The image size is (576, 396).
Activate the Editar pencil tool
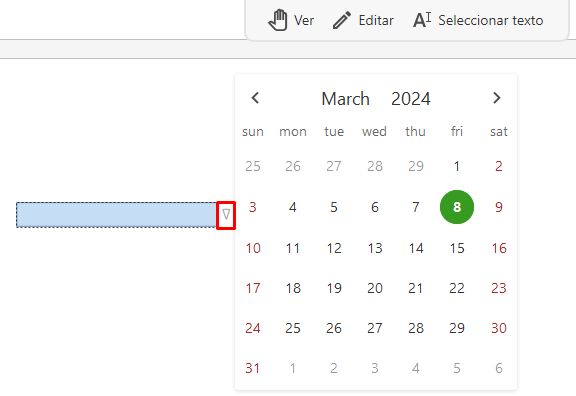tap(363, 20)
